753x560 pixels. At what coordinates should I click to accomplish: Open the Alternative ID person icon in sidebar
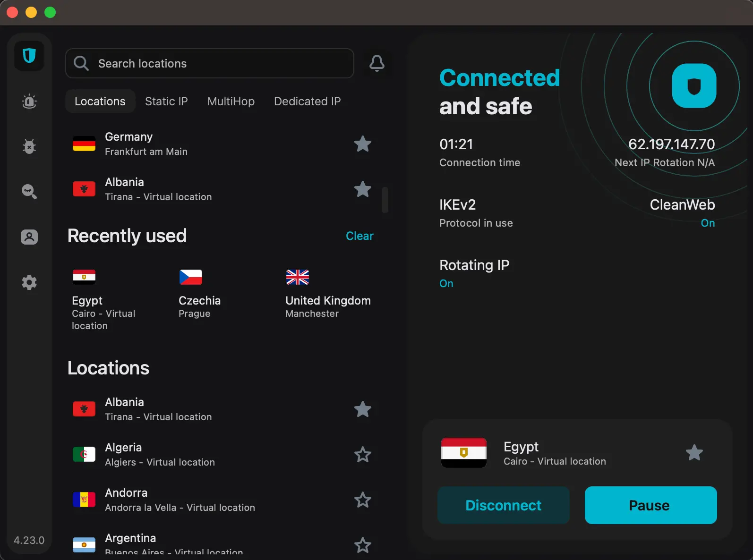pos(29,237)
